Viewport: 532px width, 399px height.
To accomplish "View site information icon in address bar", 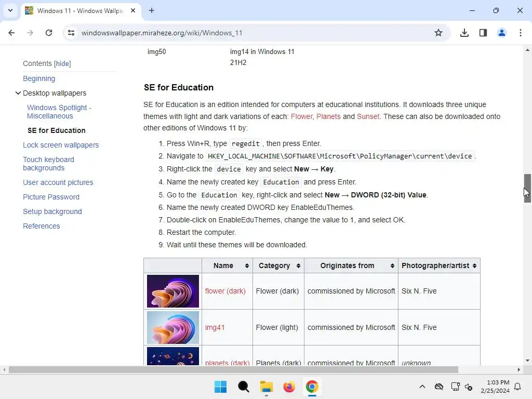I will click(71, 33).
